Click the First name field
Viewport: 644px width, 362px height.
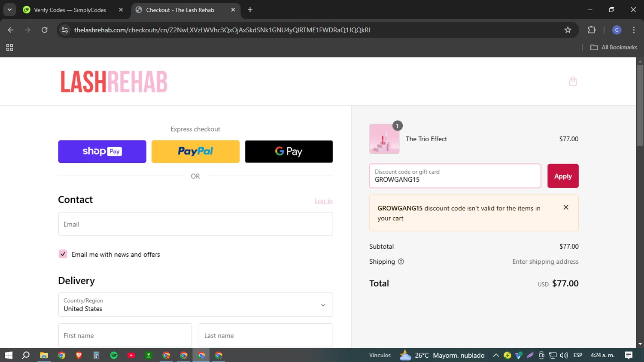click(125, 335)
